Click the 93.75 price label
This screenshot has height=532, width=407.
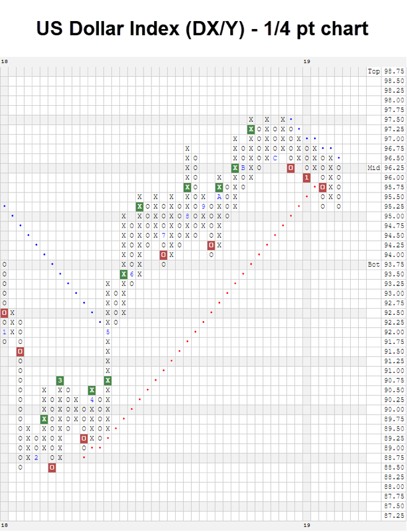394,264
